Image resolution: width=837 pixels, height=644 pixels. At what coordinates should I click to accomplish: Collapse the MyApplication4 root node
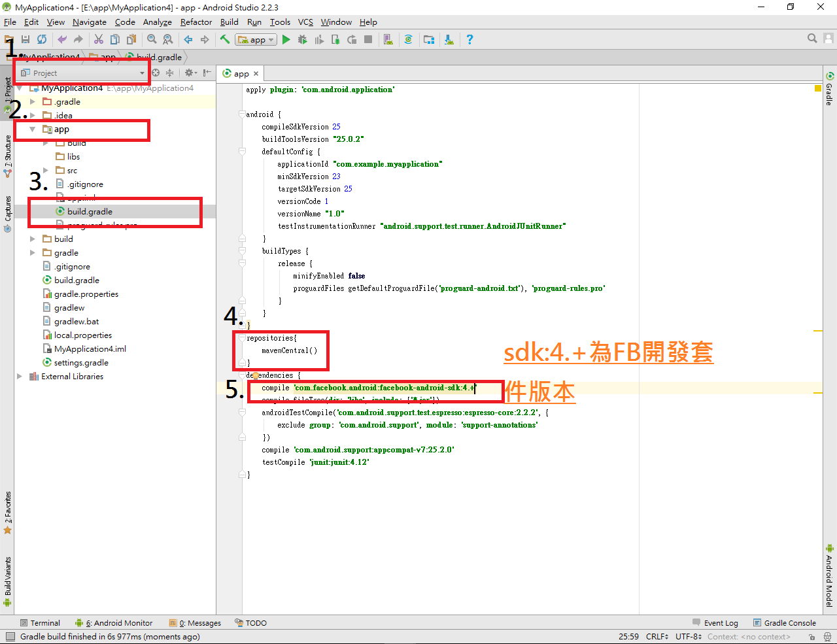coord(20,88)
